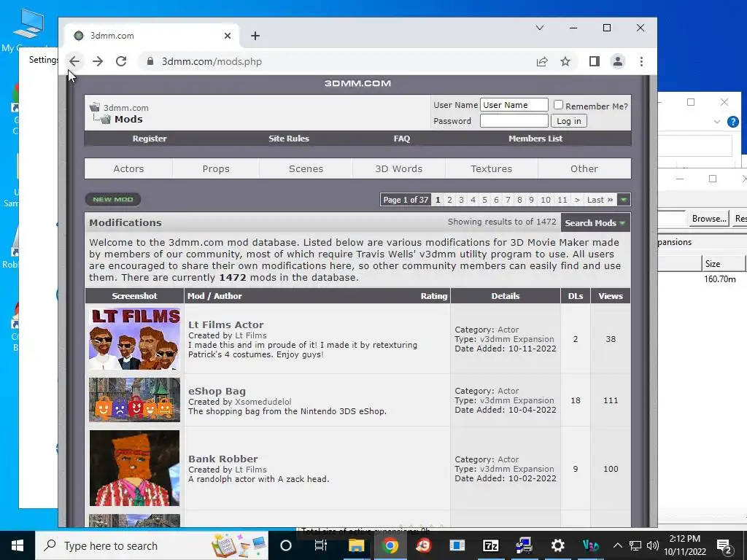
Task: Open the Chrome profile avatar
Action: [x=617, y=61]
